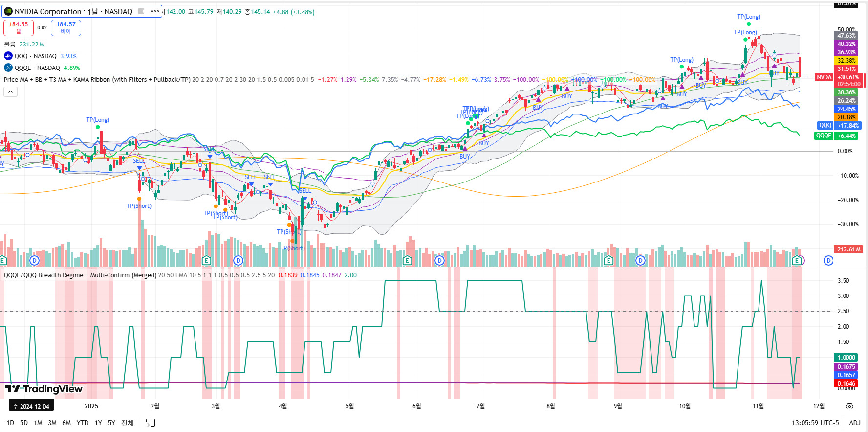Click the 231.22M volume value
This screenshot has height=432, width=868.
(32, 45)
